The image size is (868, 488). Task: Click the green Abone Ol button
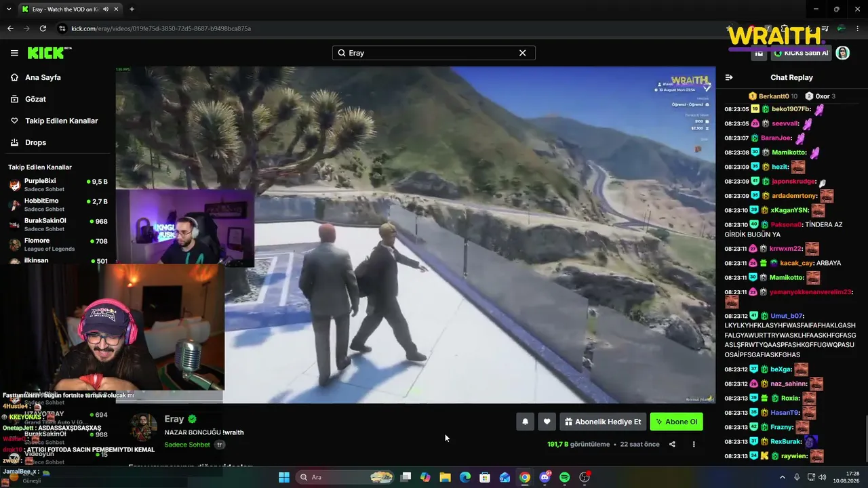tap(676, 422)
